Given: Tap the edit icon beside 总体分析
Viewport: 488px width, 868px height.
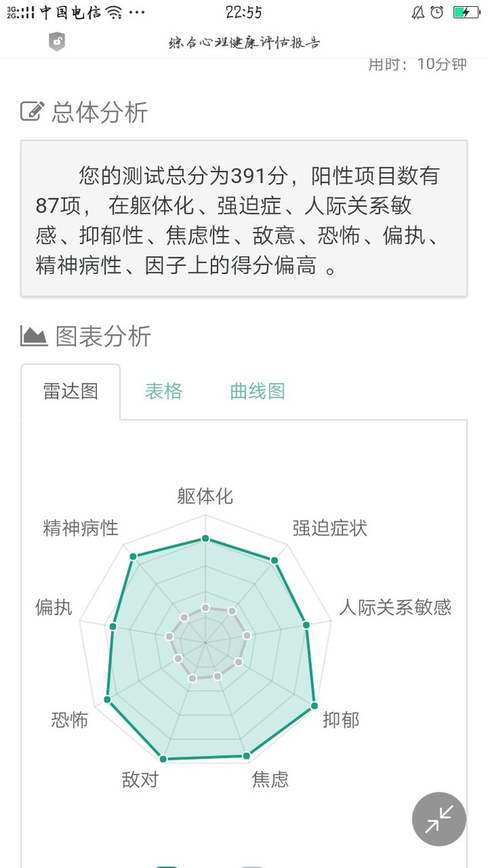Looking at the screenshot, I should (32, 111).
